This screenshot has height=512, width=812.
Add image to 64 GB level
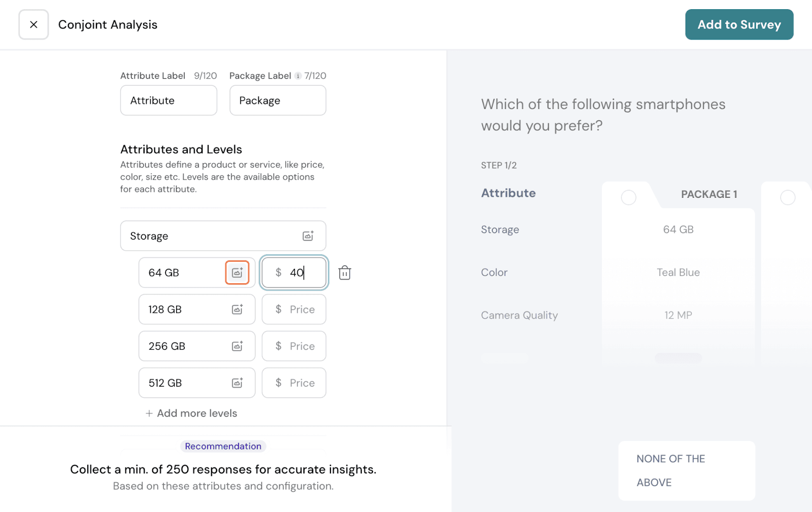tap(237, 272)
